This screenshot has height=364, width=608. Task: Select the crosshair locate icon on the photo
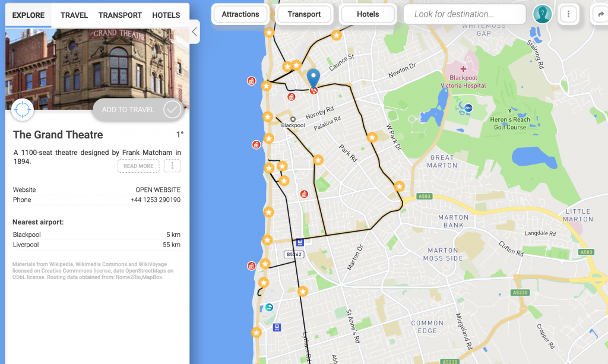coord(23,110)
